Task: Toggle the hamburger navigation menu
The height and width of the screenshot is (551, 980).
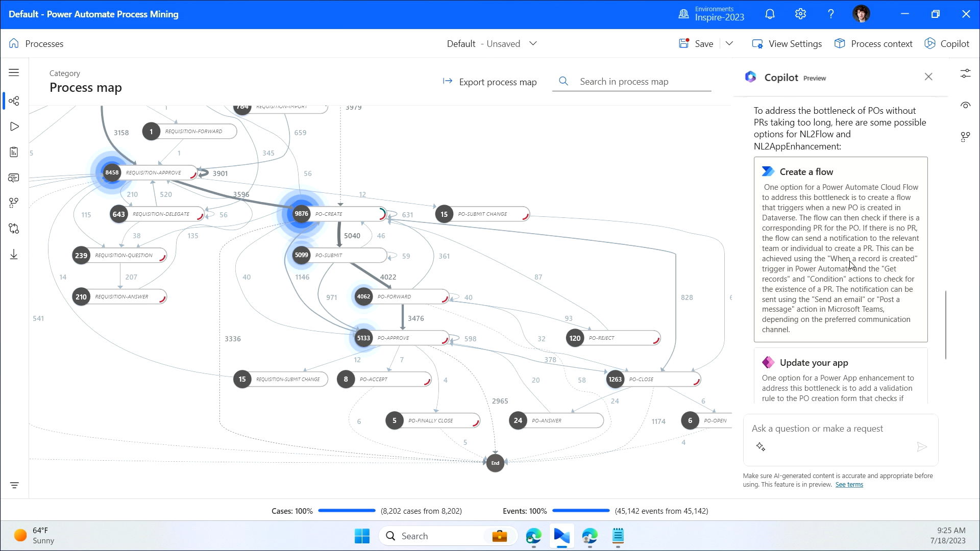Action: [x=14, y=72]
